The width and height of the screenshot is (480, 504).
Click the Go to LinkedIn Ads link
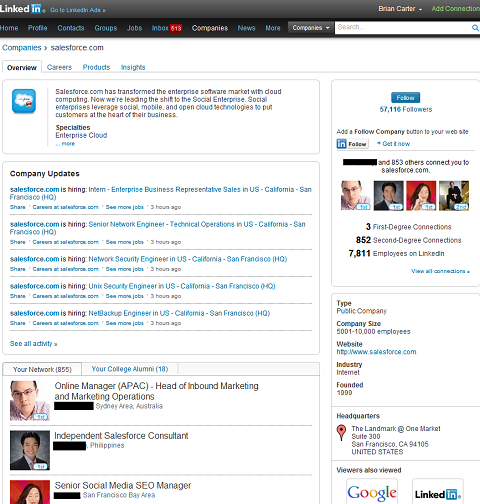click(78, 10)
